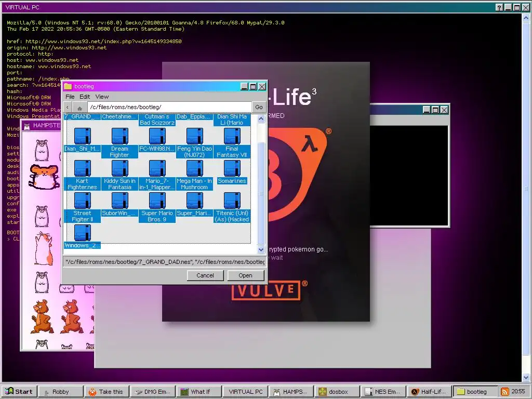The width and height of the screenshot is (532, 399).
Task: Select the Super Mario Bros. 9 icon
Action: (157, 201)
